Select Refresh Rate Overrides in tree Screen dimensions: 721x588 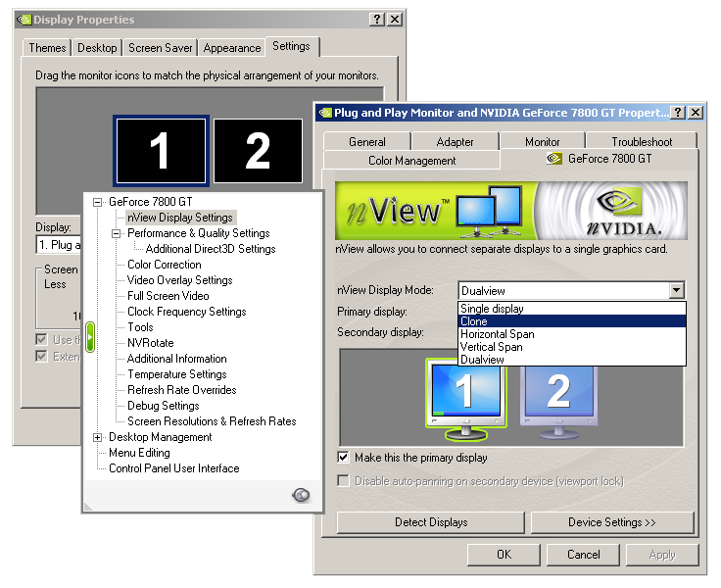click(182, 390)
